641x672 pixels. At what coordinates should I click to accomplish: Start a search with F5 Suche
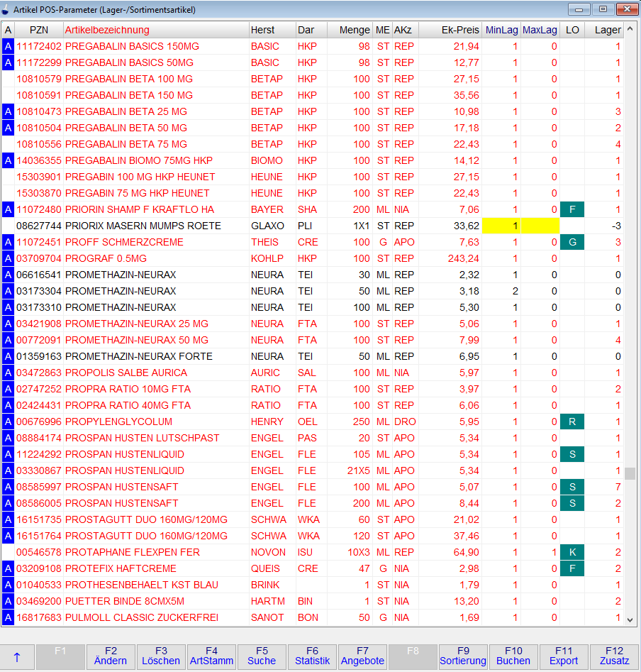pos(262,656)
